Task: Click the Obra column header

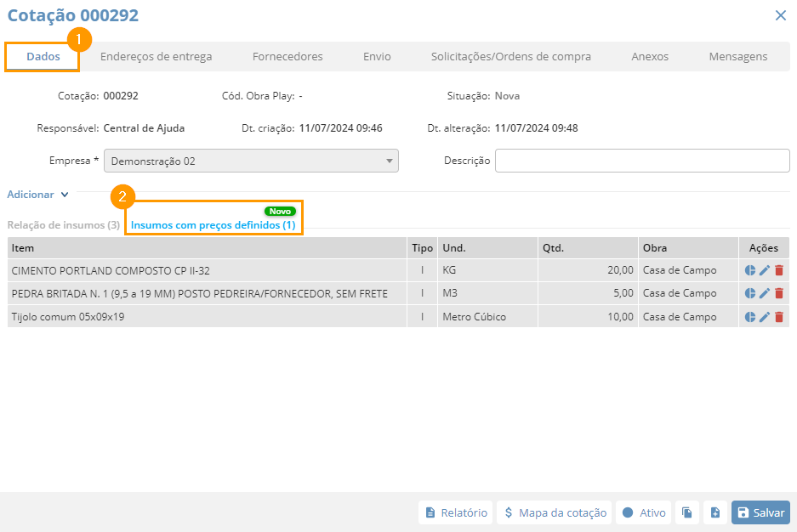Action: pos(688,248)
